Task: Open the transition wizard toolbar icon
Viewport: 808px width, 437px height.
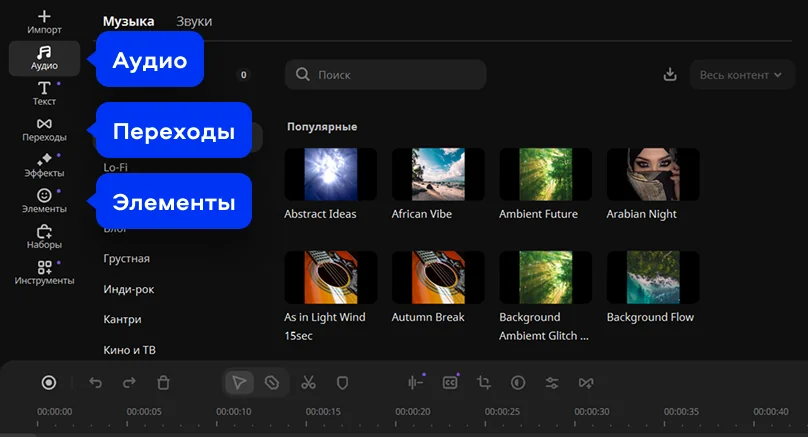Action: [x=586, y=383]
